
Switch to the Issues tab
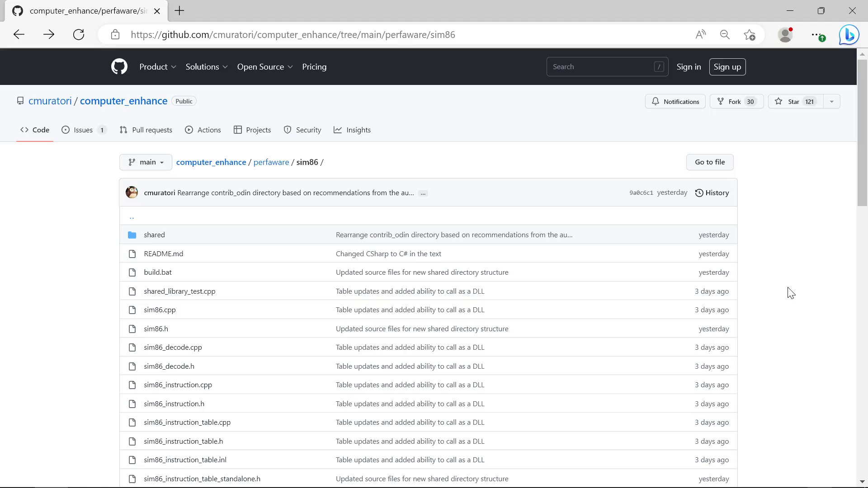(83, 130)
